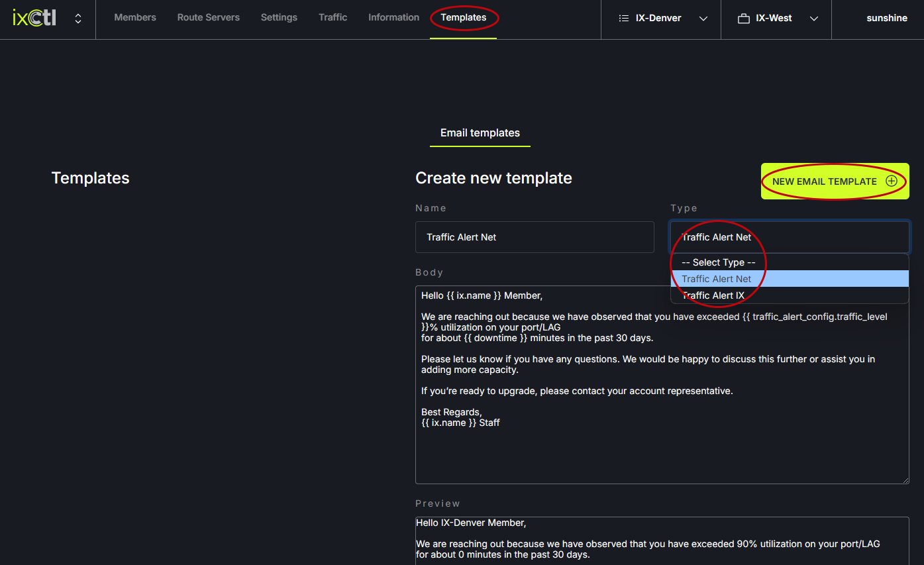924x565 pixels.
Task: Open the Traffic nav item
Action: point(333,18)
